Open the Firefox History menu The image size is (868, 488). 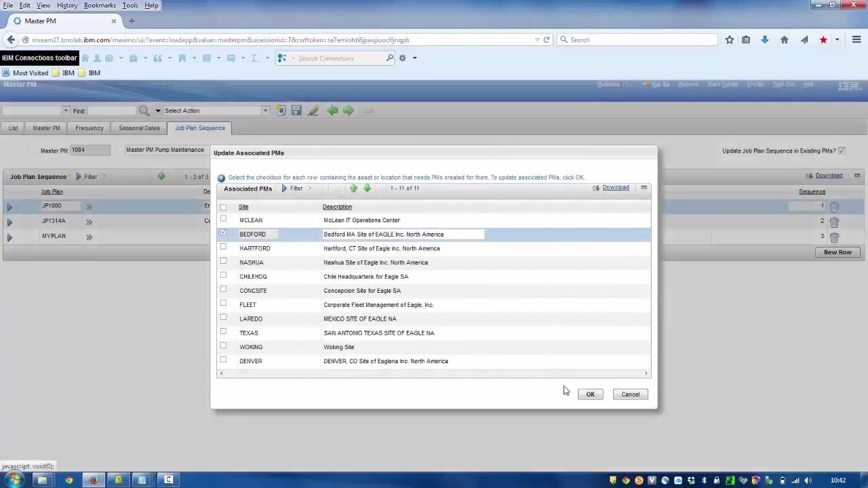click(66, 5)
